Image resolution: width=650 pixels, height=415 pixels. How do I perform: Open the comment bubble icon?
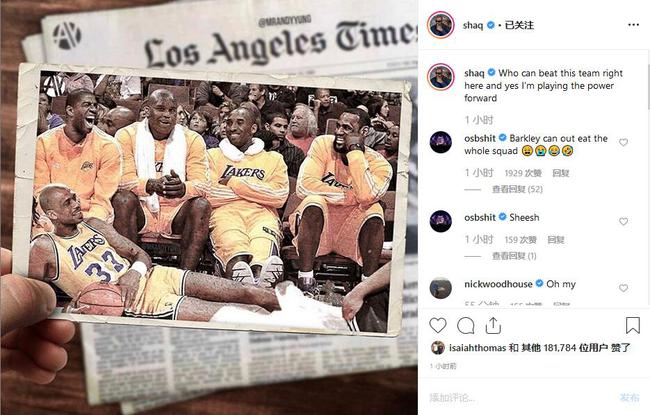[466, 326]
